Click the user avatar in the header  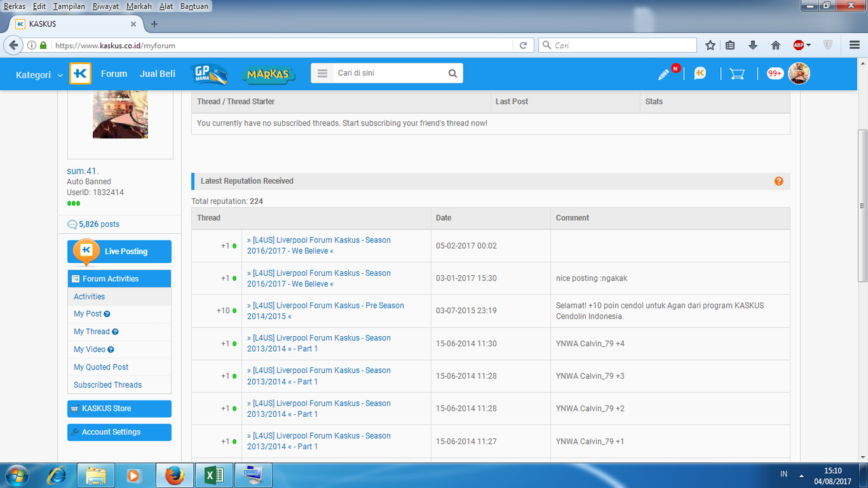[x=799, y=73]
